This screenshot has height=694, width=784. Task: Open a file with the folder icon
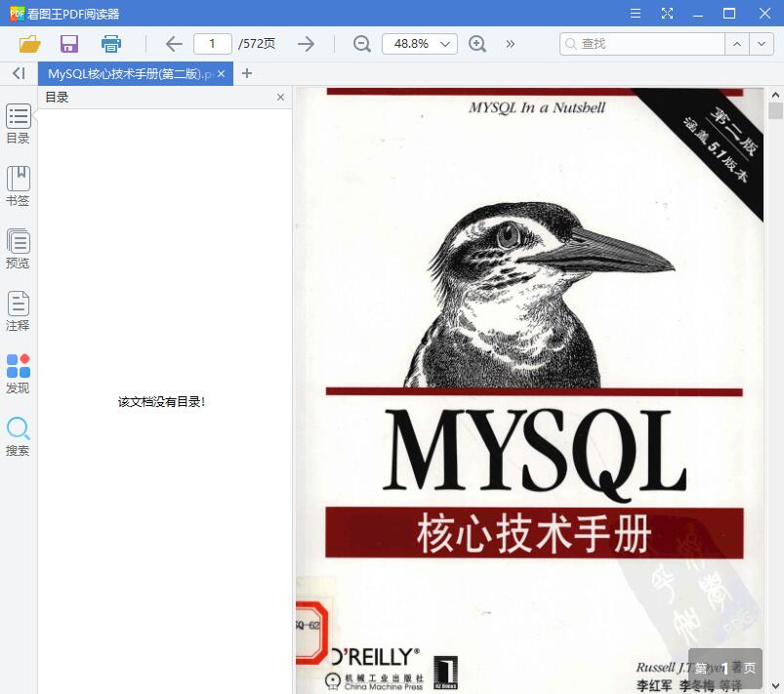29,44
